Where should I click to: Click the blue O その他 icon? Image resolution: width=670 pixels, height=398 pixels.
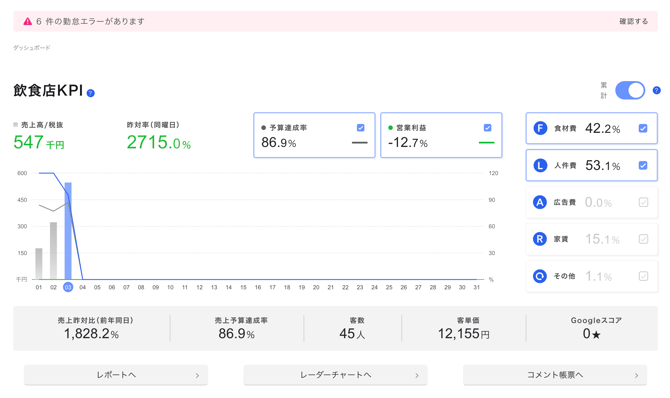tap(540, 276)
